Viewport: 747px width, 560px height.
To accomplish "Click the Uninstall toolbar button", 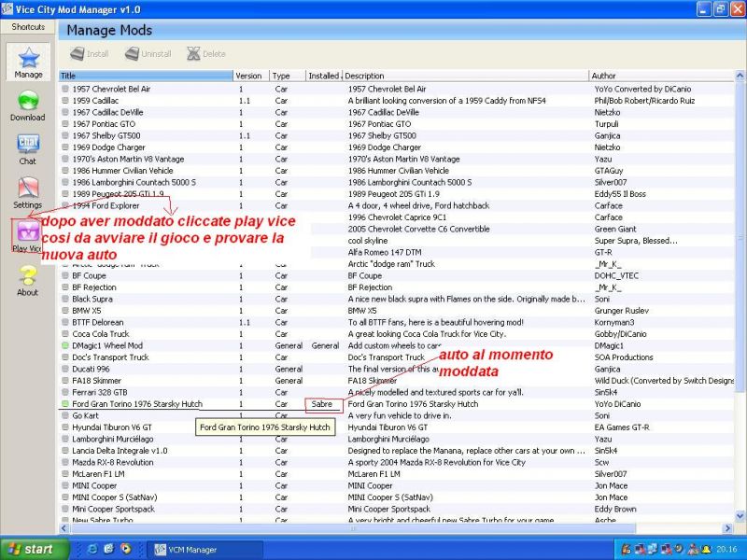I will [x=148, y=54].
